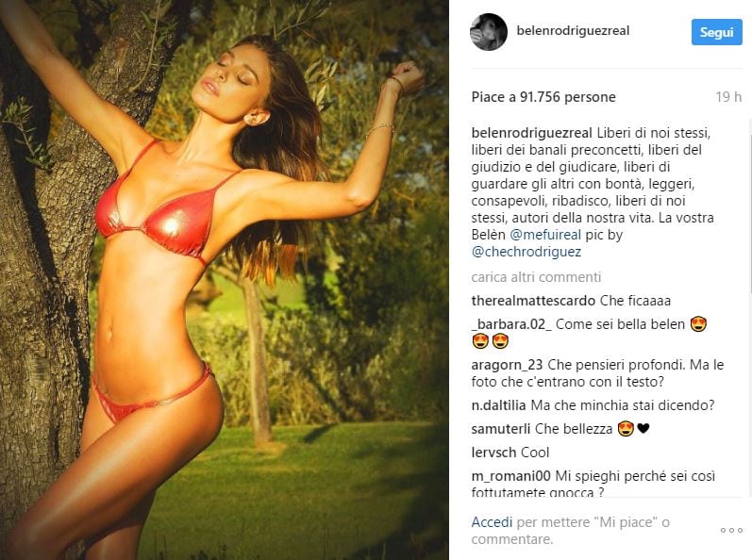This screenshot has width=752, height=560.
Task: Open _barbara.02_ commenter profile
Action: (511, 324)
